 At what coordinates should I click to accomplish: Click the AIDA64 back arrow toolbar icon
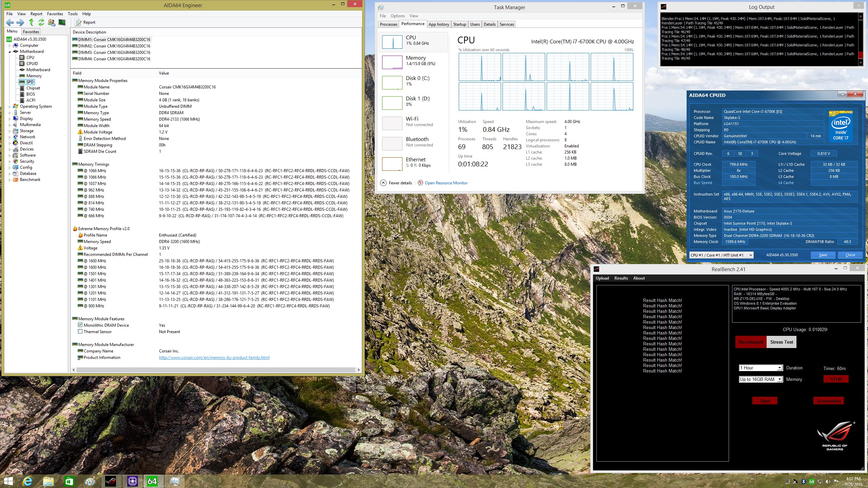tap(10, 22)
